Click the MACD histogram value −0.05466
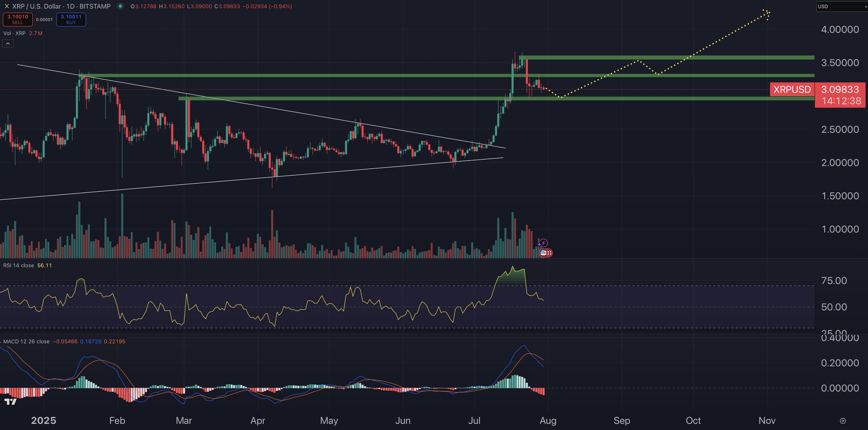Viewport: 868px width, 430px height. [65, 341]
